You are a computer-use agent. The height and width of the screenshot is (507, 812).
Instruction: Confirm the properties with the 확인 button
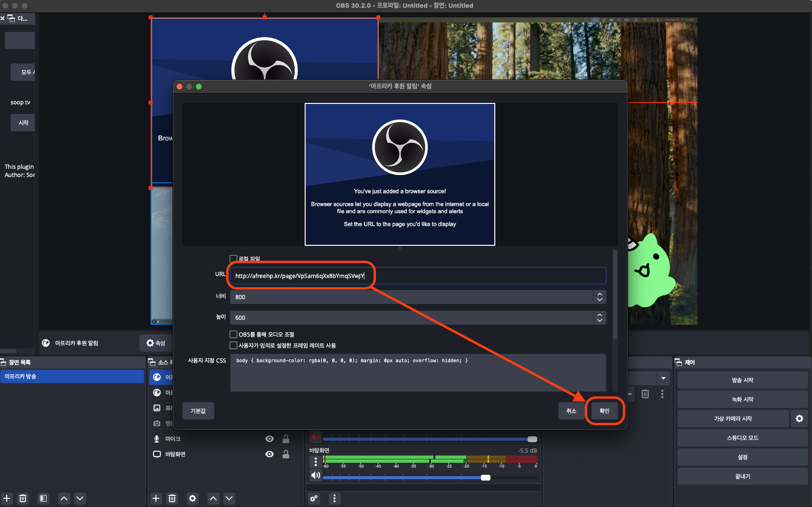605,411
